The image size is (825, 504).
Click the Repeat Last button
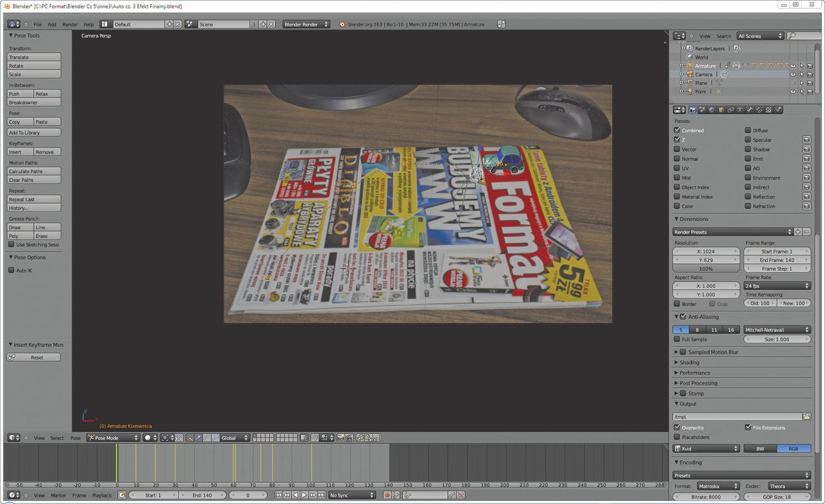pyautogui.click(x=34, y=200)
